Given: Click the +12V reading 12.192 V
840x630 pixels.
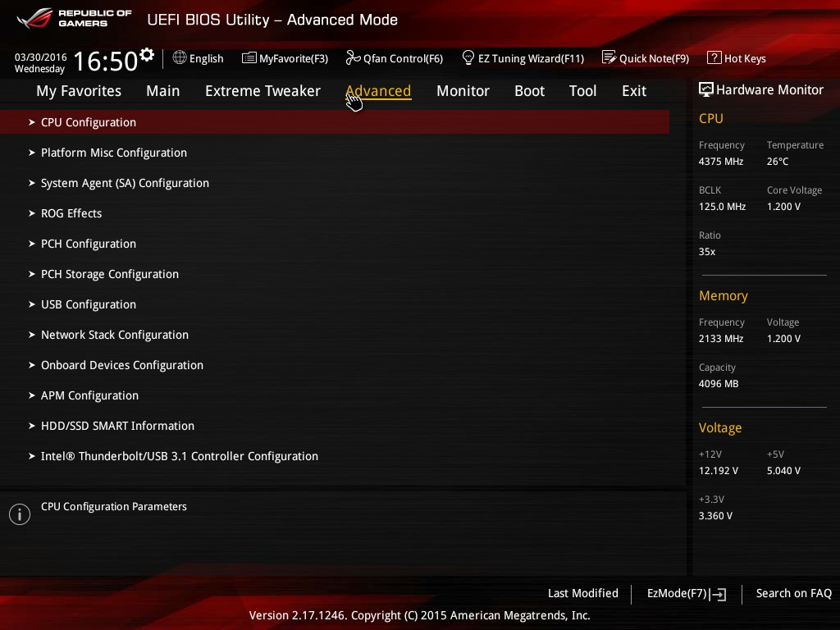Looking at the screenshot, I should click(719, 470).
